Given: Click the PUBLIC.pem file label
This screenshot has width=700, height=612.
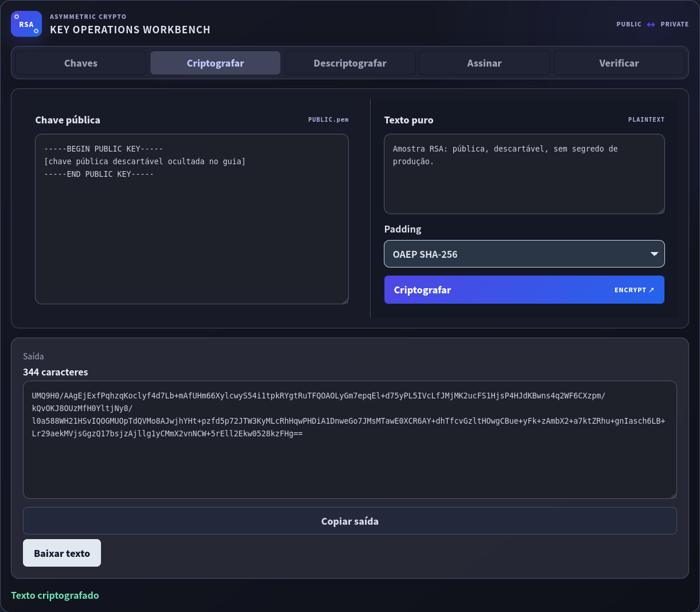Looking at the screenshot, I should [x=328, y=119].
